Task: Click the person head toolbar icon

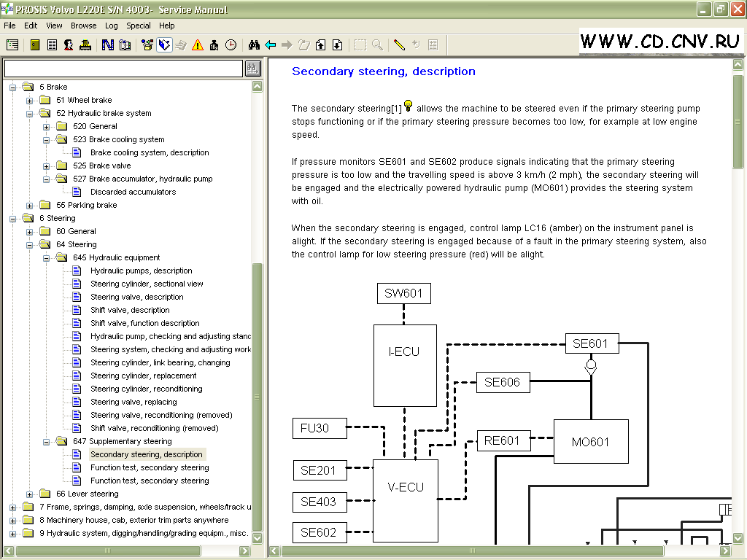Action: (69, 45)
